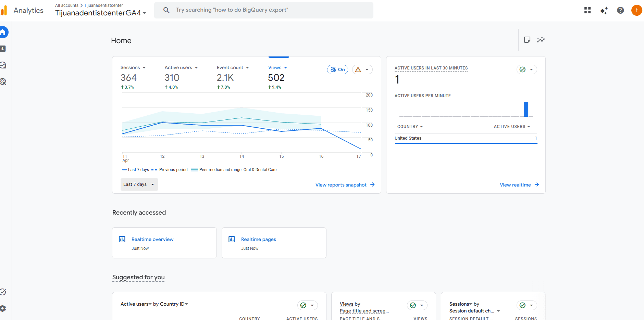Viewport: 644px width, 320px height.
Task: Open the Home icon in left sidebar
Action: (3, 33)
